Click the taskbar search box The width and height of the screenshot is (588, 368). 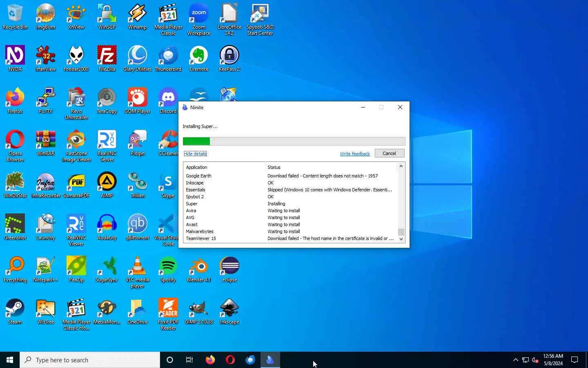click(90, 360)
